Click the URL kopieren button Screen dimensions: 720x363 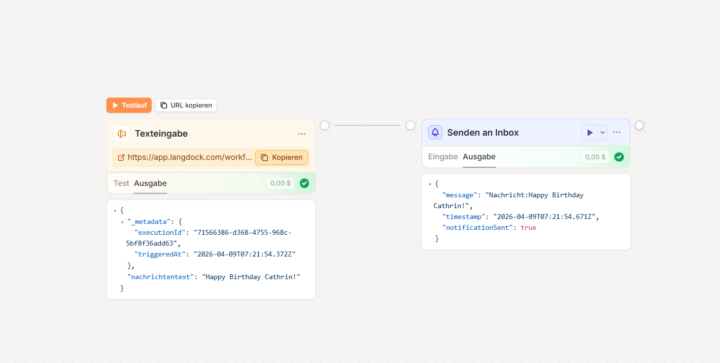click(x=186, y=105)
